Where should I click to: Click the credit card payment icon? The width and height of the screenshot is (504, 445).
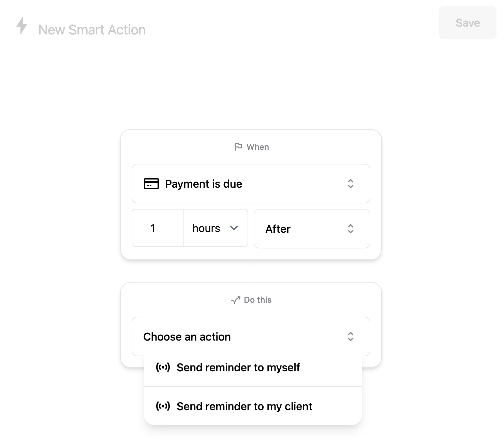pos(151,184)
